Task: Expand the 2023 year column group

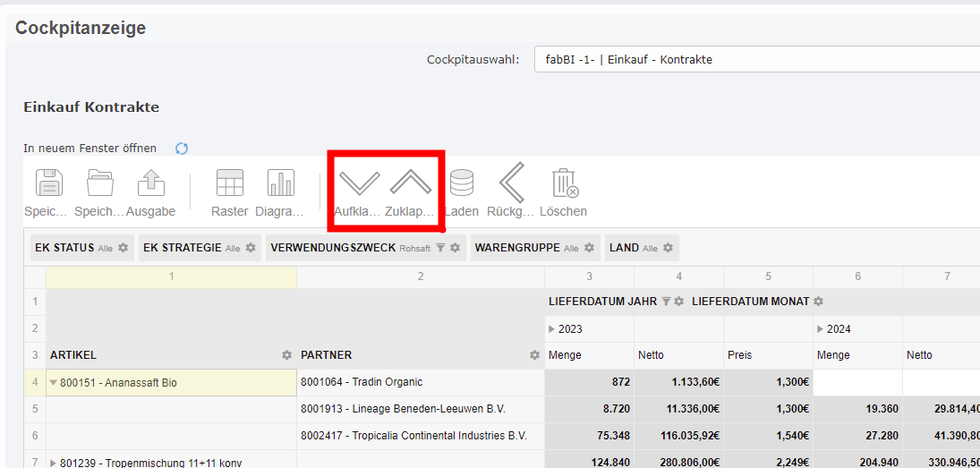Action: tap(552, 328)
